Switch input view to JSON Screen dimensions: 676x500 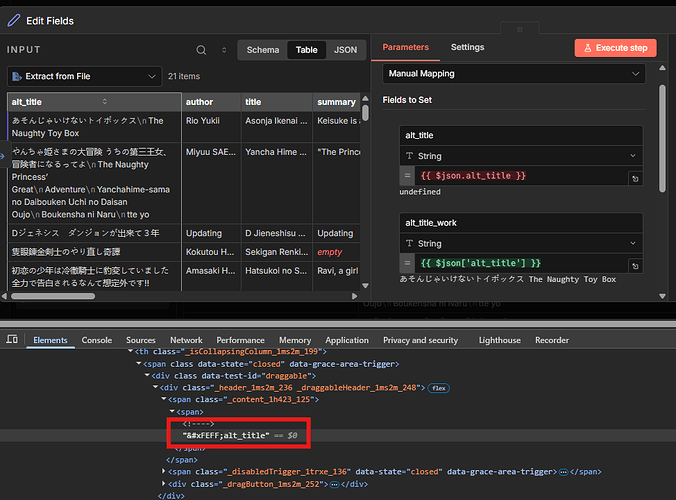coord(345,49)
